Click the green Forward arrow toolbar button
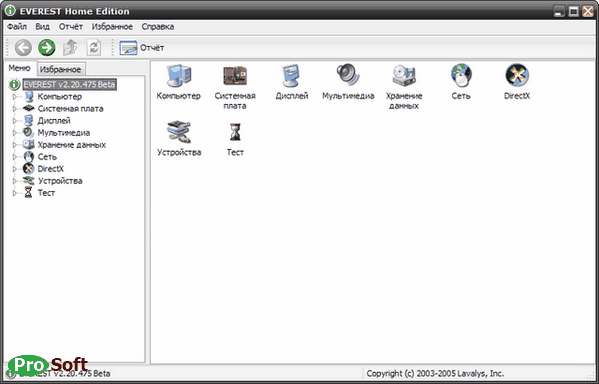 coord(47,48)
